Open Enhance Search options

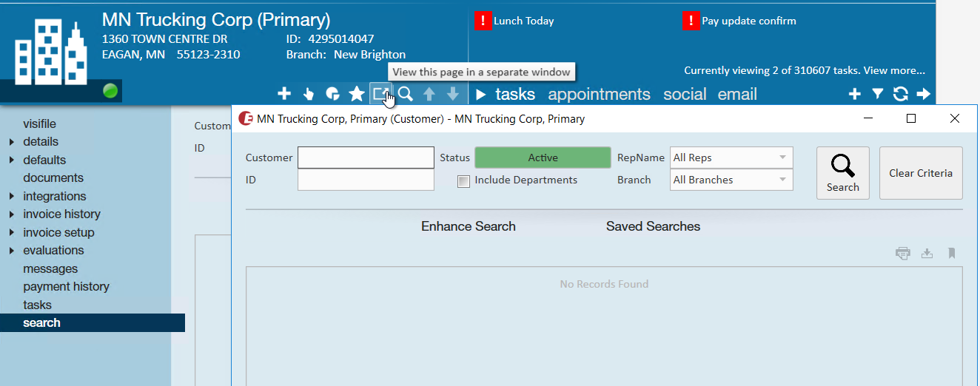pos(469,226)
